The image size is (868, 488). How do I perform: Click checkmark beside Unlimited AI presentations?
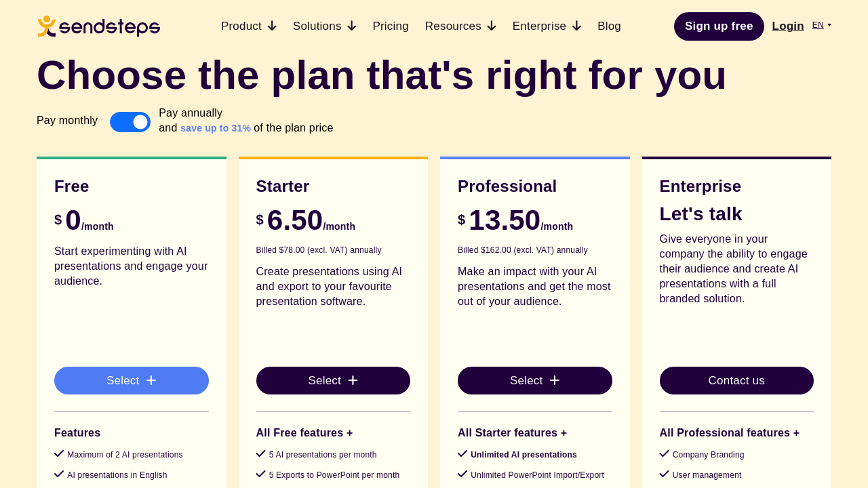(x=462, y=454)
